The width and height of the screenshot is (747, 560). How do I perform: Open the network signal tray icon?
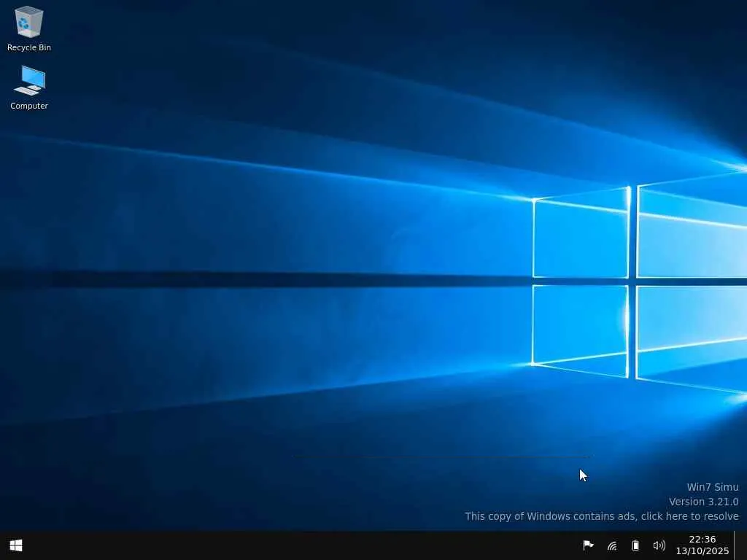click(612, 545)
